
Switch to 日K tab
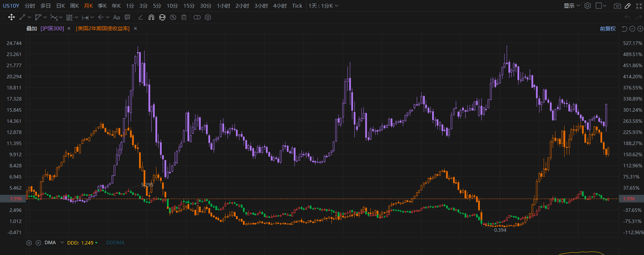pos(60,6)
